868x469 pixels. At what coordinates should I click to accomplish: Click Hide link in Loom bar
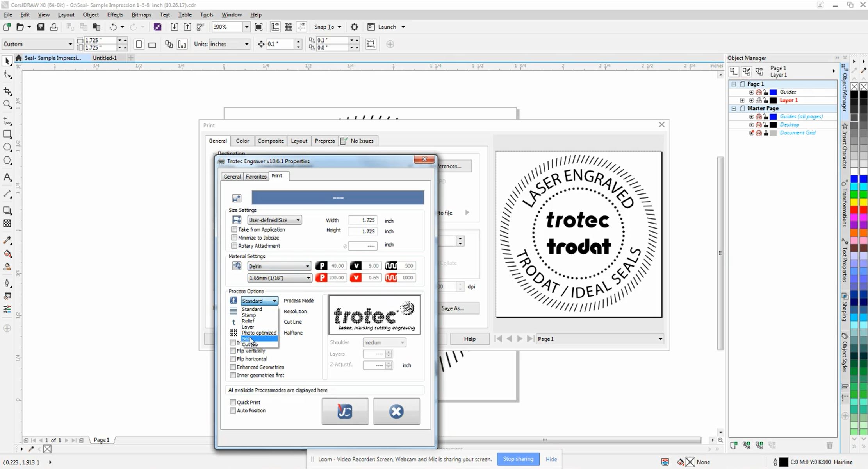pos(551,459)
